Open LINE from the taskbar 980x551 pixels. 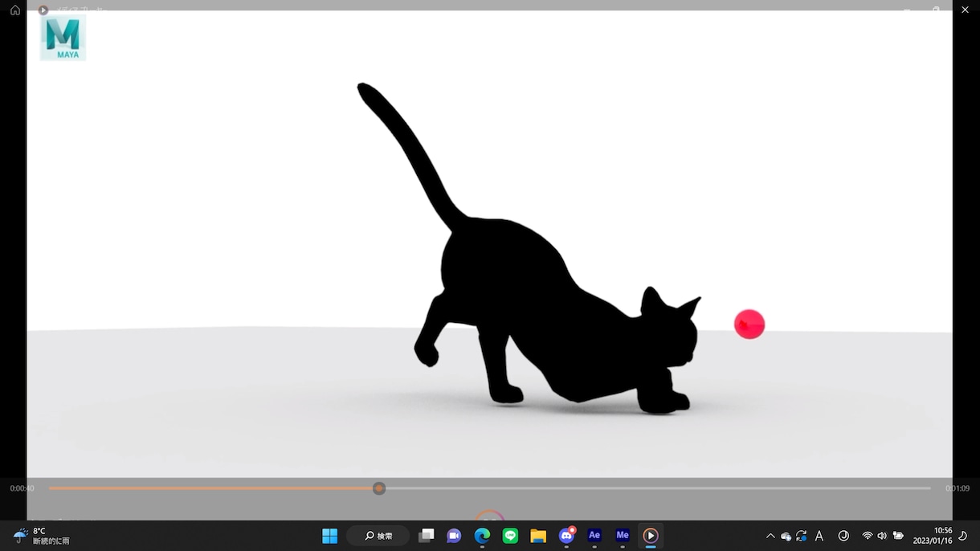point(510,536)
